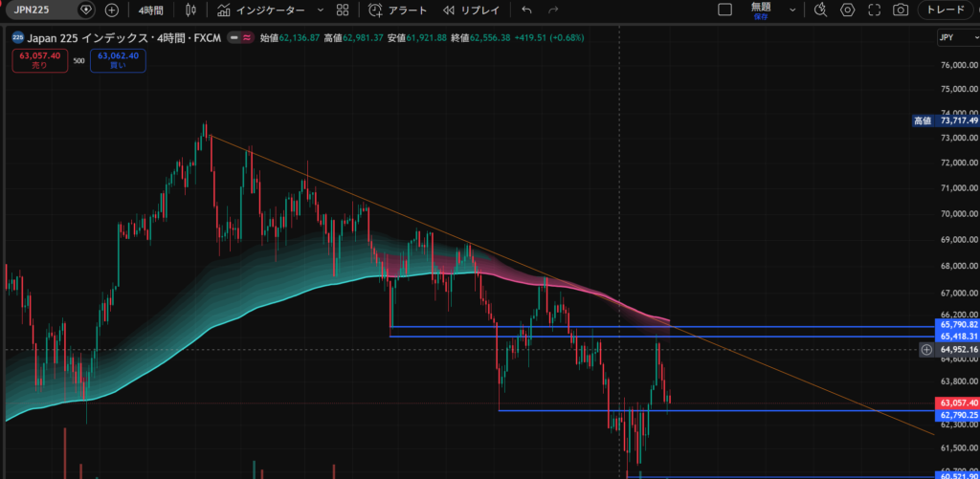Click the red 63,057.40 current price label
This screenshot has width=980, height=479.
click(957, 403)
